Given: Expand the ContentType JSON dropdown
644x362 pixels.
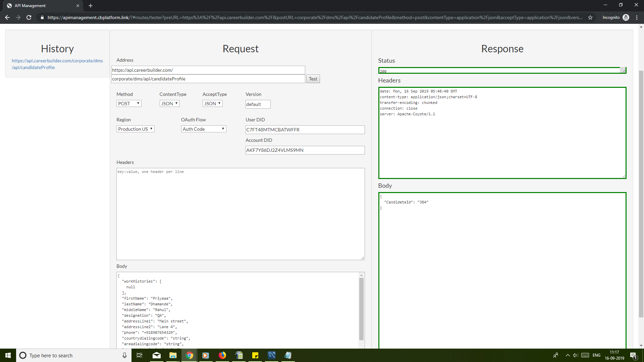Looking at the screenshot, I should pyautogui.click(x=169, y=104).
